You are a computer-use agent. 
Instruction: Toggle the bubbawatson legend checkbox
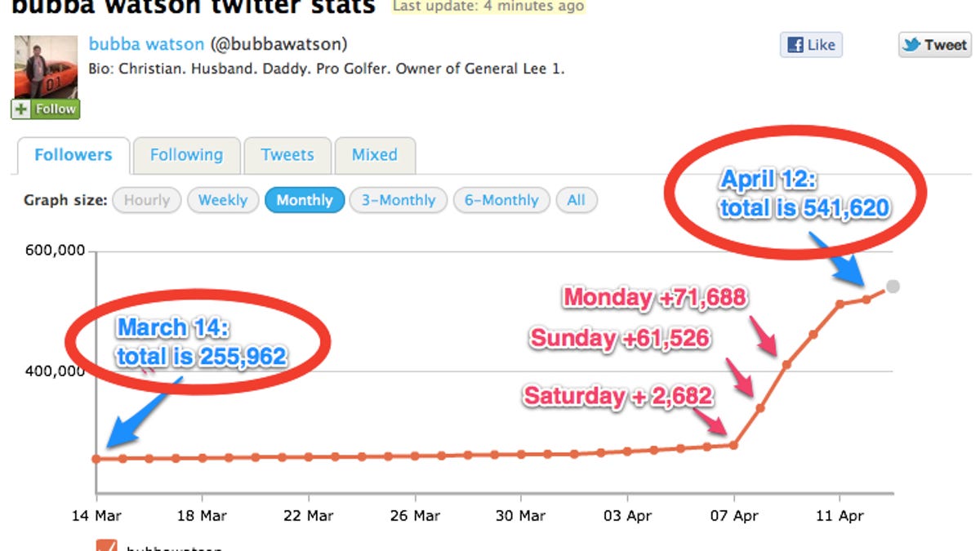coord(107,547)
